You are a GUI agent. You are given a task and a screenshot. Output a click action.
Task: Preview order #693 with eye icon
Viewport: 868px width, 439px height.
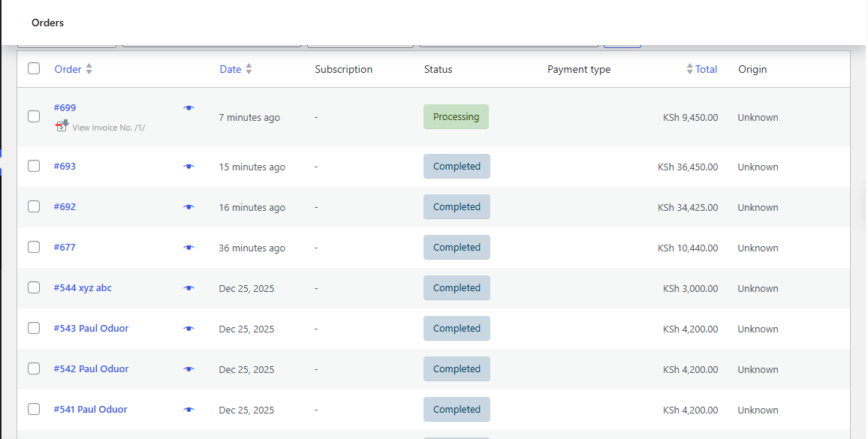(x=188, y=167)
